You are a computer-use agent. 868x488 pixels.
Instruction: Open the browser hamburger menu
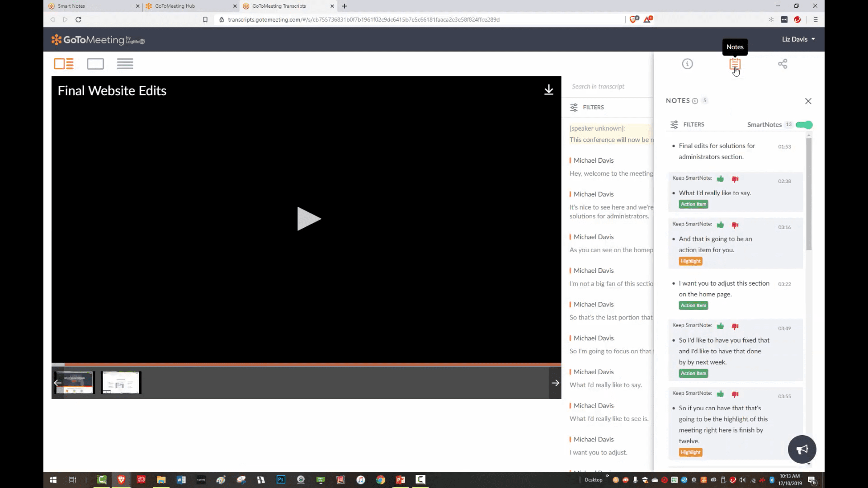pyautogui.click(x=816, y=19)
